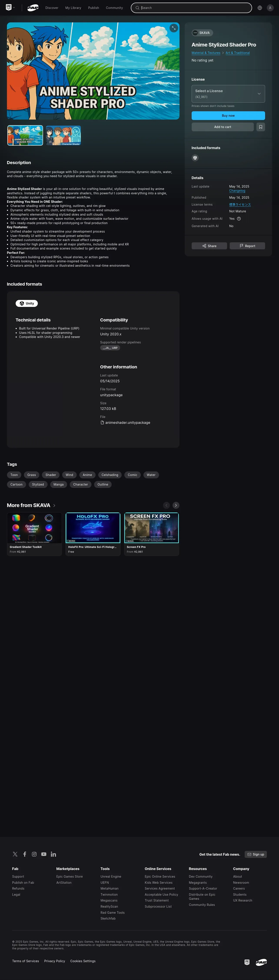
Task: Select the Anime Stylized Shader Pro thumbnail
Action: (25, 135)
